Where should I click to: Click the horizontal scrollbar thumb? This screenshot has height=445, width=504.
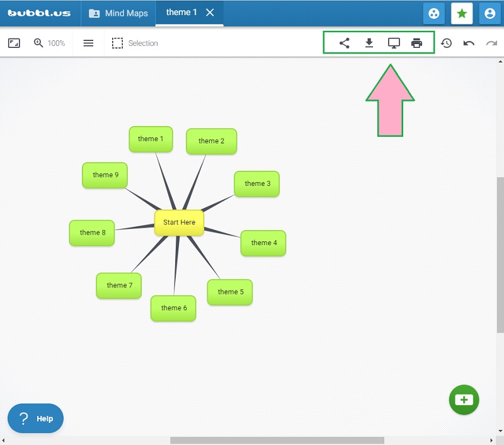[x=277, y=440]
